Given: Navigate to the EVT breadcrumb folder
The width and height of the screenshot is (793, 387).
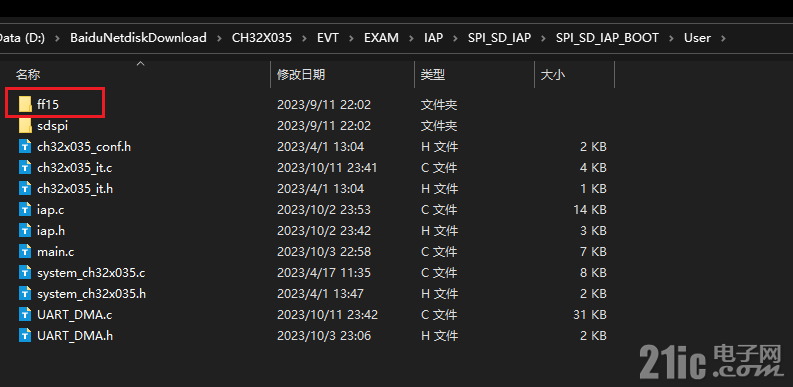Looking at the screenshot, I should click(x=328, y=38).
